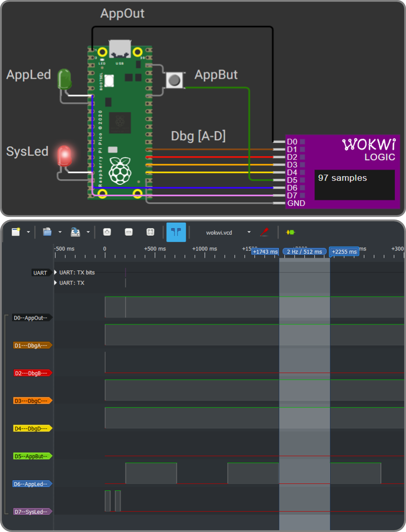Select the D6--AppLed-- channel label

pyautogui.click(x=31, y=484)
